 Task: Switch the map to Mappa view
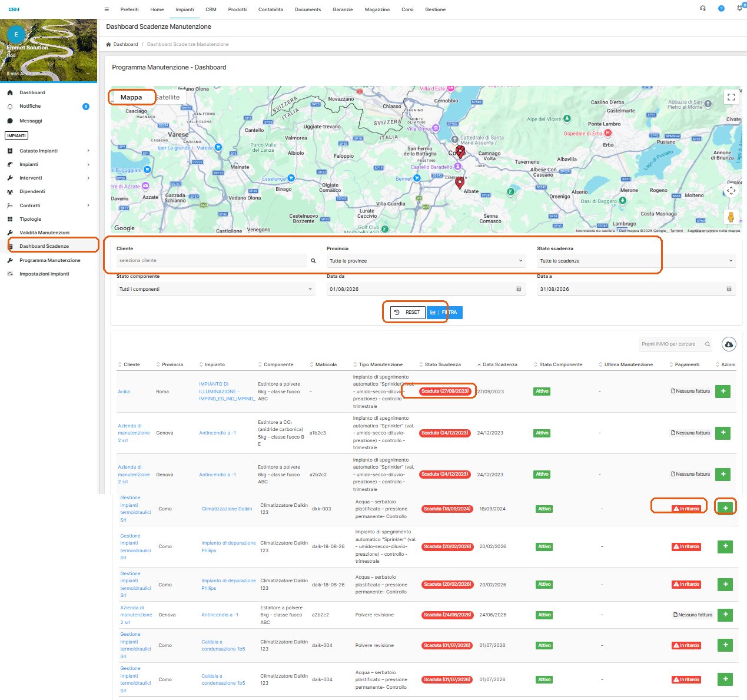click(x=131, y=97)
